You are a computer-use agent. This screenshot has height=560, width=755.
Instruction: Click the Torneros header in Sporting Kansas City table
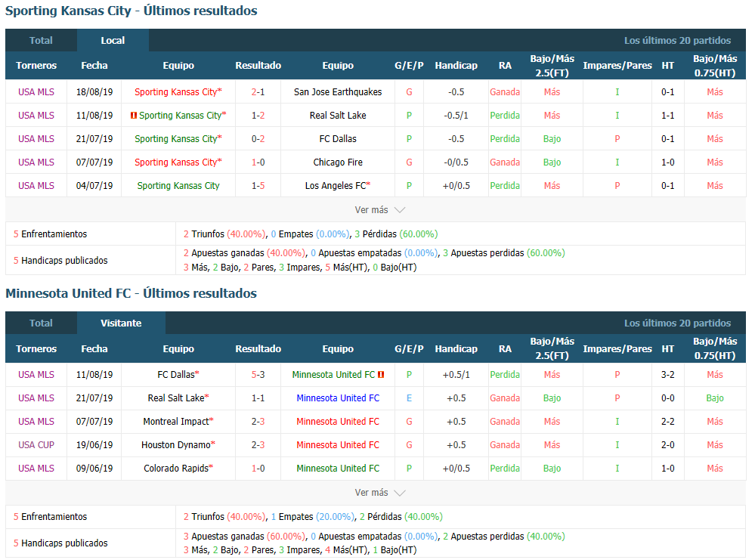point(36,66)
